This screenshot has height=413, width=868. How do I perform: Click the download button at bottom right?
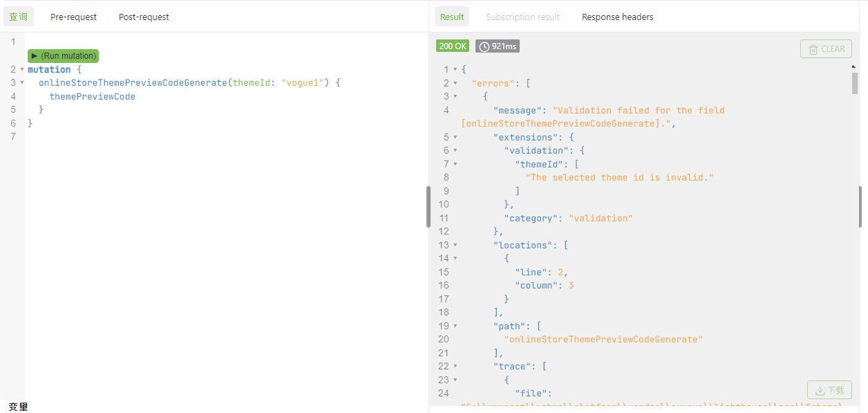(829, 390)
